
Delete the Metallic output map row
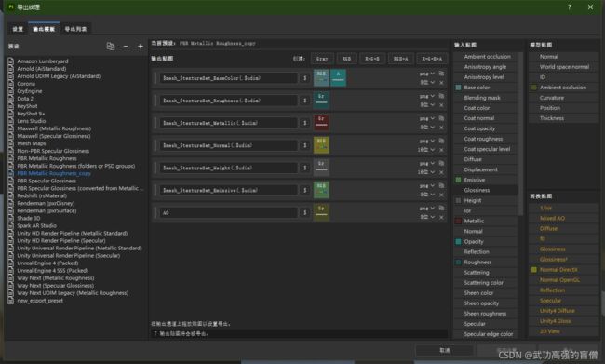(441, 127)
